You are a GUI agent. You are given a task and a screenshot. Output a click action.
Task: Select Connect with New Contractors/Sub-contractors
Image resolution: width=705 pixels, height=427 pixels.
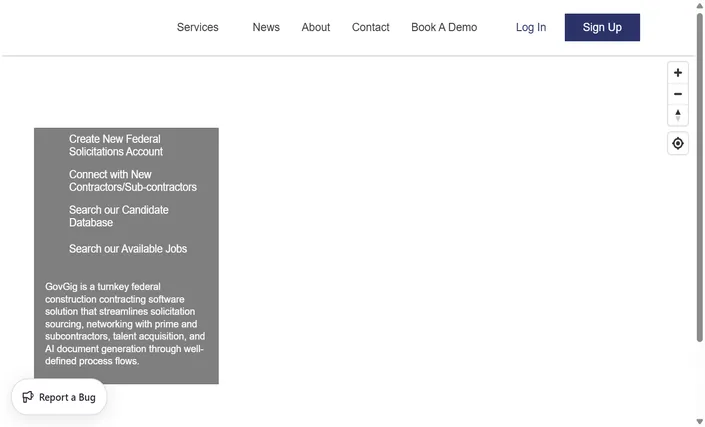[x=133, y=181]
